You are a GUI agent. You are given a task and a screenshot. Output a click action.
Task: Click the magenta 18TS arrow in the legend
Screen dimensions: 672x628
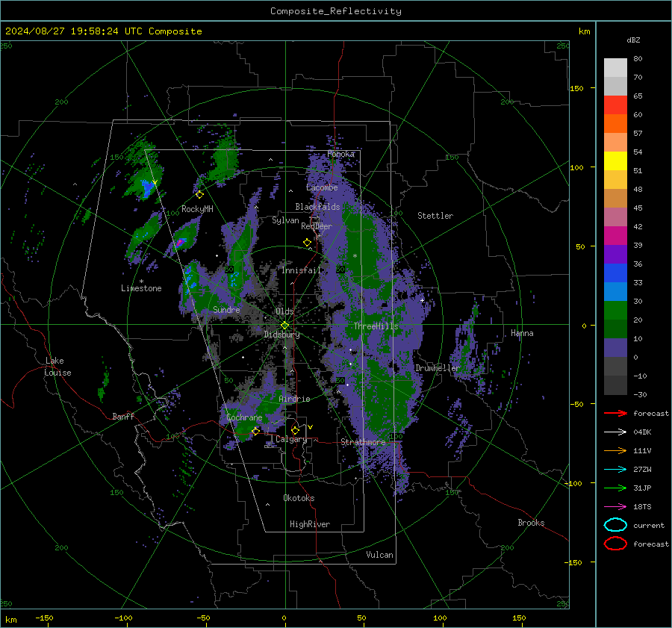click(615, 507)
